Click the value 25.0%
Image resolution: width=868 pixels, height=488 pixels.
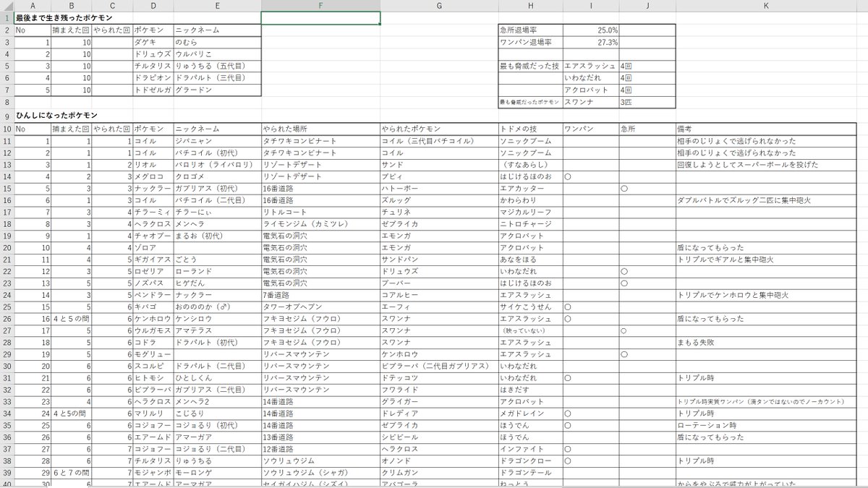coord(590,30)
